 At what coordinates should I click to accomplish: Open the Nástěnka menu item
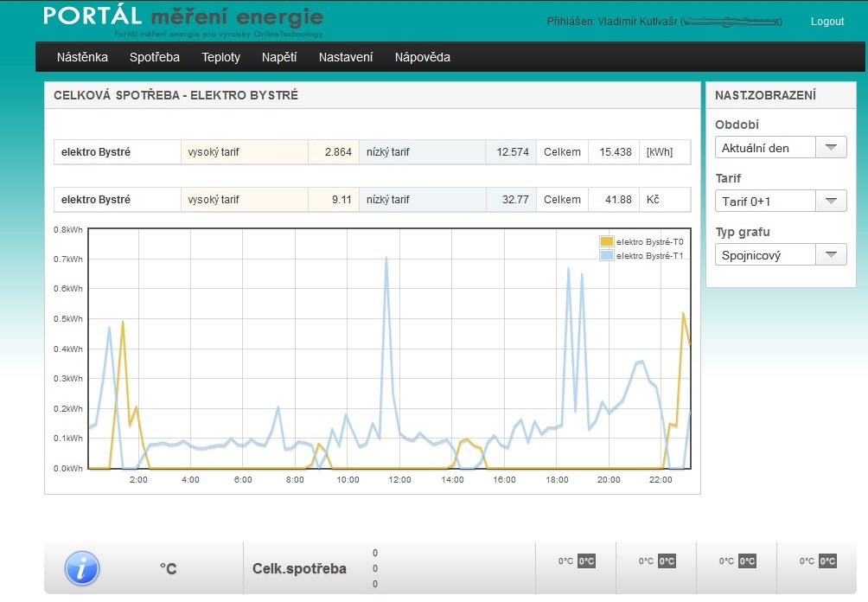pyautogui.click(x=82, y=58)
